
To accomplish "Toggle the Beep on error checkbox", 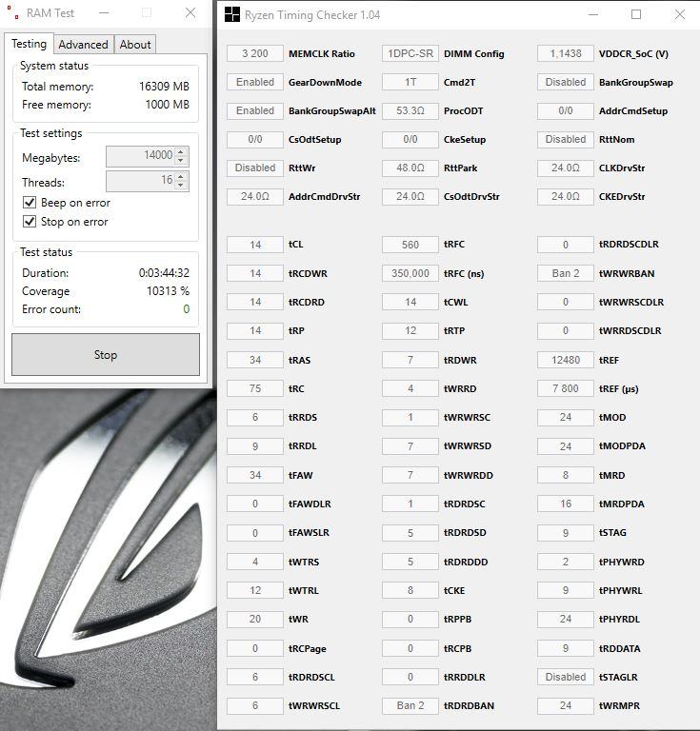I will click(x=30, y=203).
